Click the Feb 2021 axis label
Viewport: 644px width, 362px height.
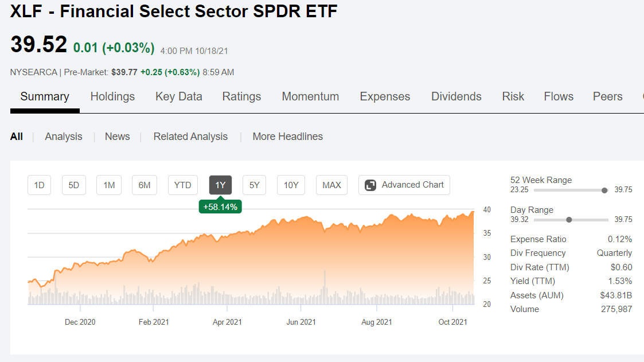[154, 322]
